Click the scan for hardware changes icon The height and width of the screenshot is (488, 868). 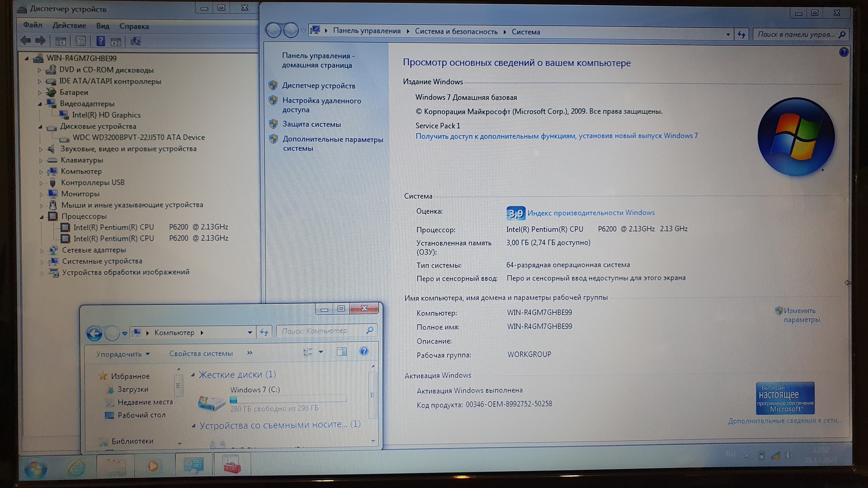[136, 41]
